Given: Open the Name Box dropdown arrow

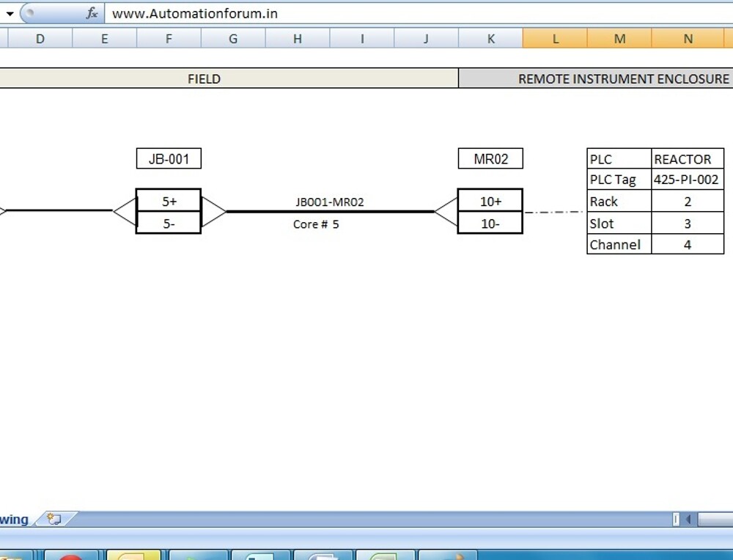Looking at the screenshot, I should pos(10,12).
